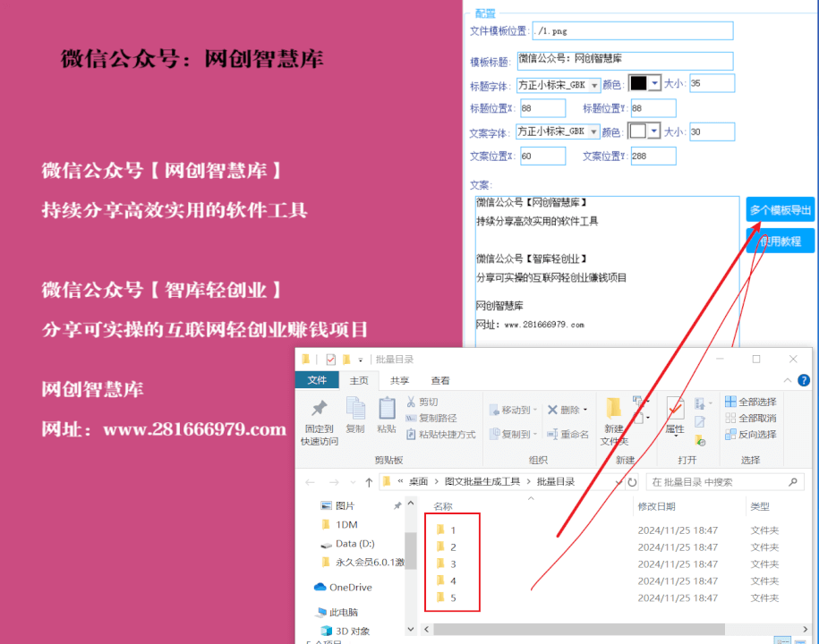Click 粘贴快捷方式 in the ribbon

coord(441,434)
